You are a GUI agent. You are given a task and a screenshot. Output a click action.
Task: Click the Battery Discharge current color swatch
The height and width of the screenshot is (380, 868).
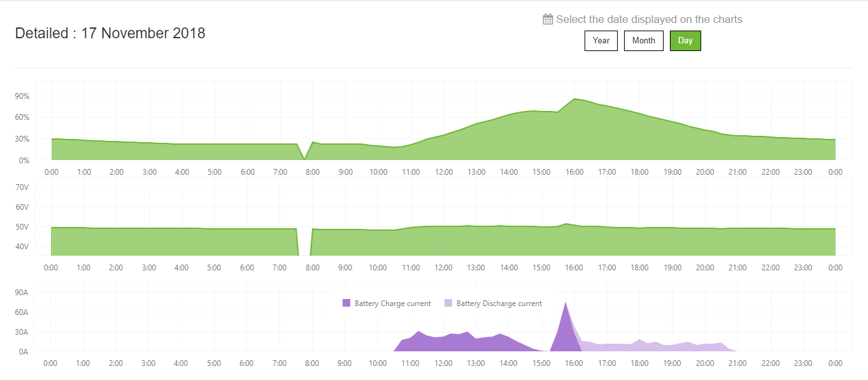tap(448, 303)
